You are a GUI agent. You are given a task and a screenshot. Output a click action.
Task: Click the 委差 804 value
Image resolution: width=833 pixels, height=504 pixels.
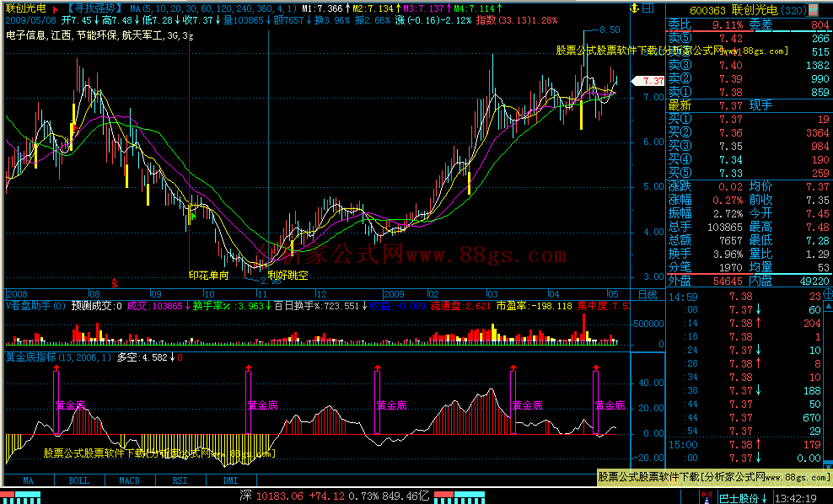coord(820,25)
